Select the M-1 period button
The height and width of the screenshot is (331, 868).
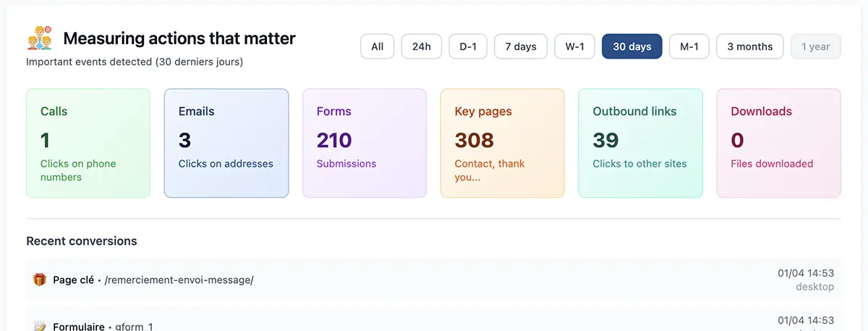689,46
